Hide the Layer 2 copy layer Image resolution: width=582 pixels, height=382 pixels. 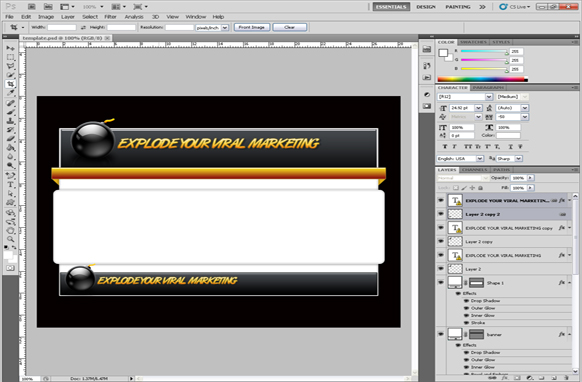[x=441, y=242]
